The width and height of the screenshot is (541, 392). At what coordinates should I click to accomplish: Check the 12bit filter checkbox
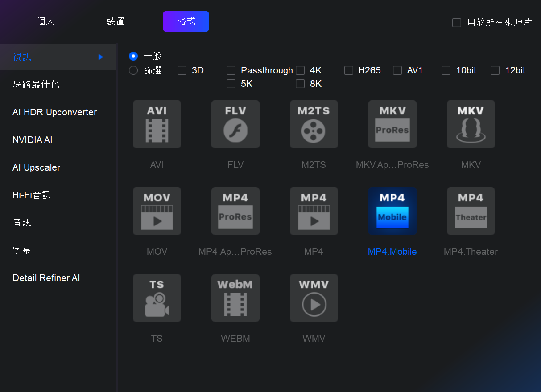click(495, 70)
